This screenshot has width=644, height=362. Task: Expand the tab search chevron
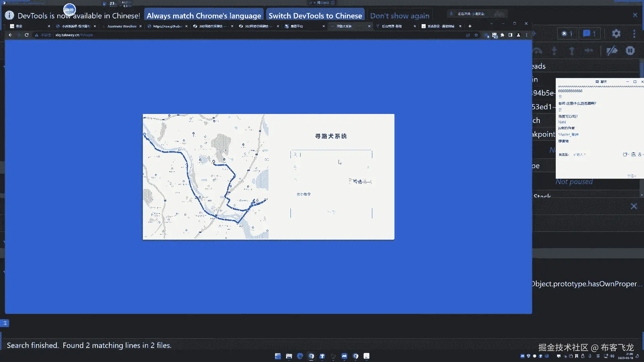(491, 23)
